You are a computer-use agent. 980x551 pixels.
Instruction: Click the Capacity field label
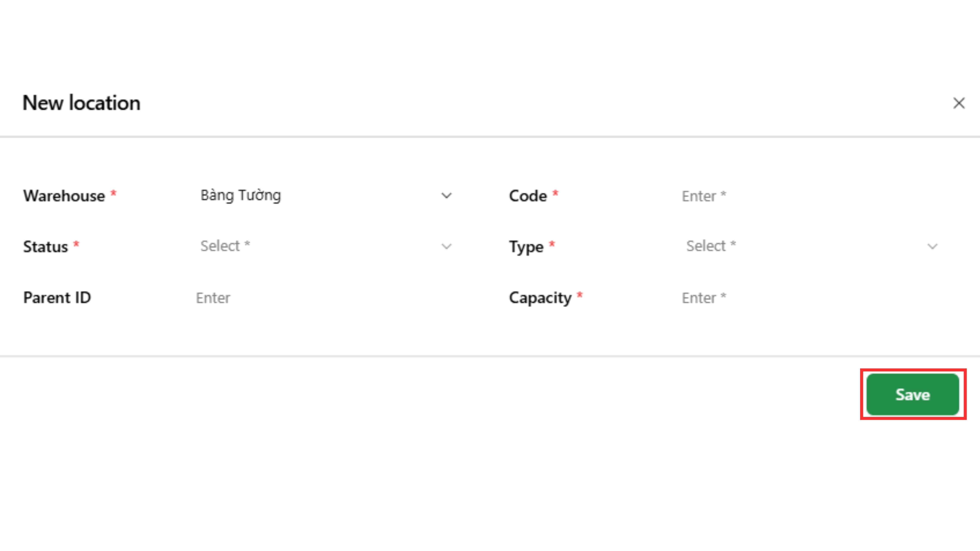(540, 298)
